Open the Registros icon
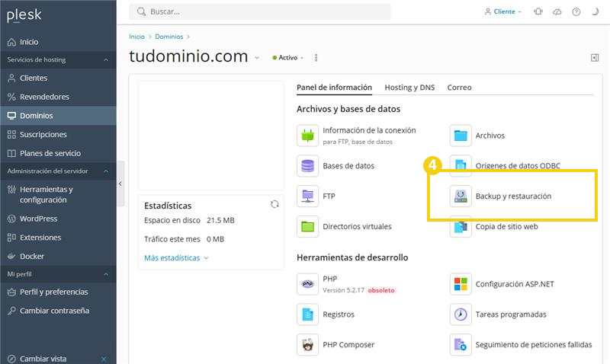 [307, 315]
